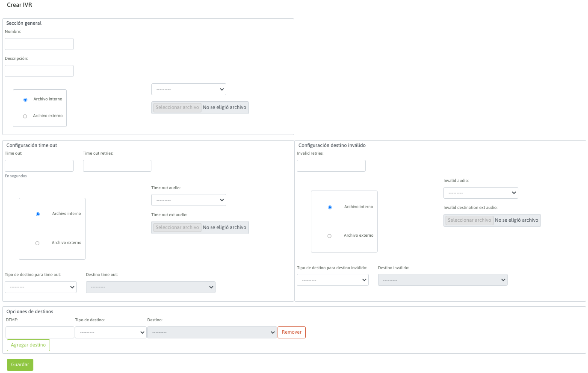Click Seleccionar archivo in Sección general
The width and height of the screenshot is (588, 373).
pos(177,107)
